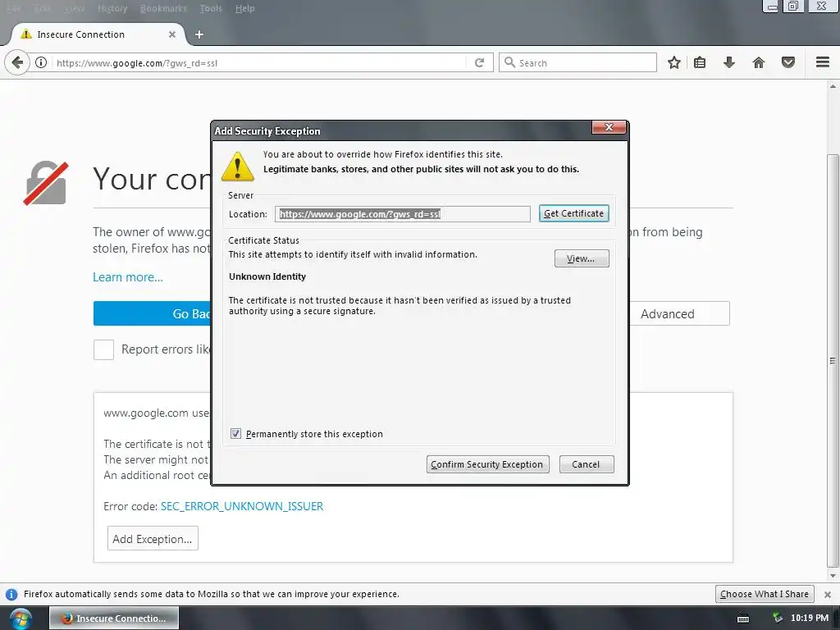Click Confirm Security Exception
Image resolution: width=840 pixels, height=630 pixels.
pyautogui.click(x=487, y=464)
